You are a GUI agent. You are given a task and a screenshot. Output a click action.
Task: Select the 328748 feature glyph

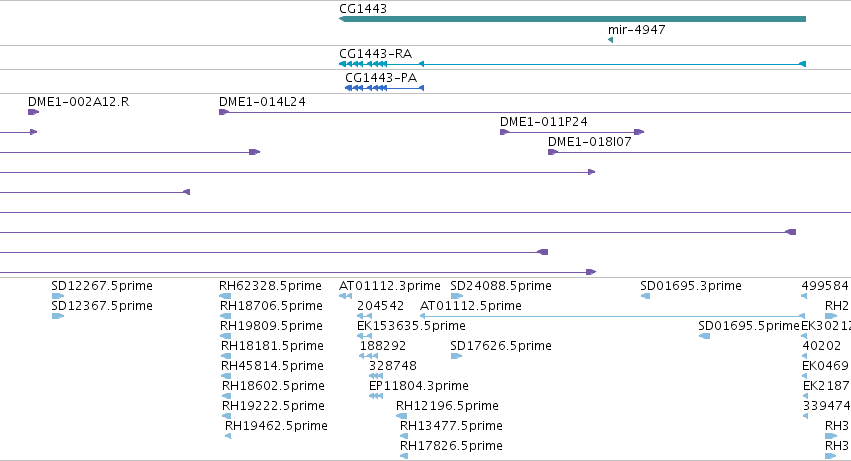point(376,376)
